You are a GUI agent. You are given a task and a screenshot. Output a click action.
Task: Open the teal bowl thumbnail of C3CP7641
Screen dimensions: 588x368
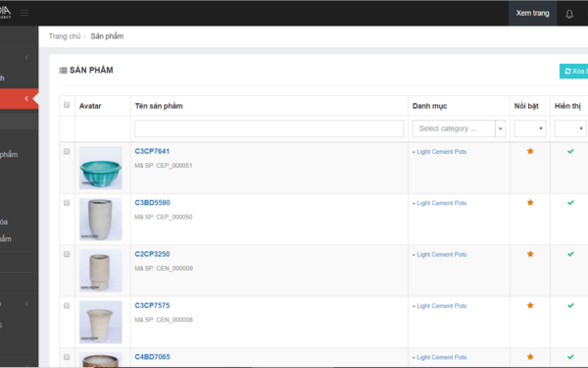(101, 168)
